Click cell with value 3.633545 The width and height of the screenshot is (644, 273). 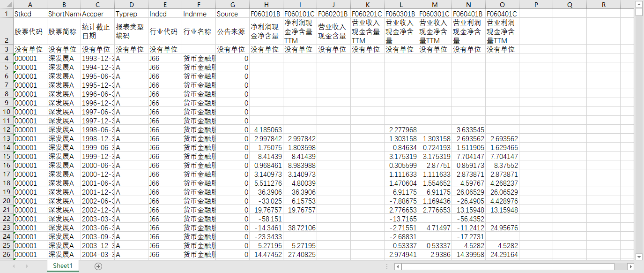click(468, 129)
